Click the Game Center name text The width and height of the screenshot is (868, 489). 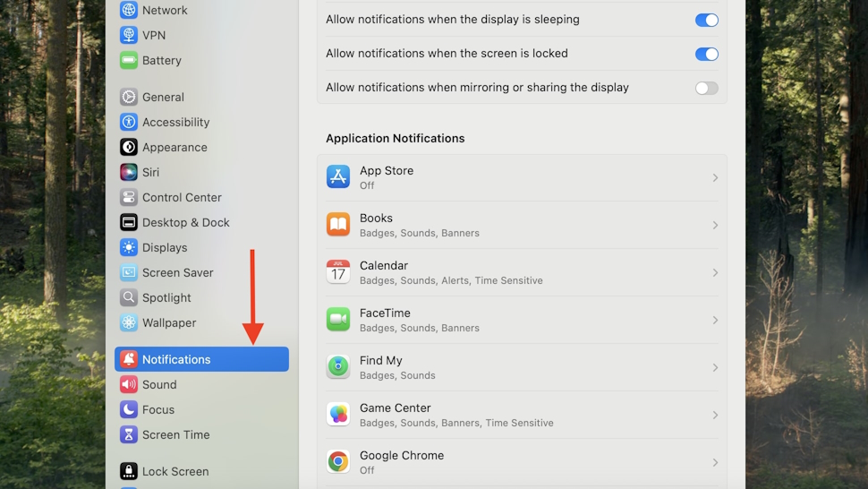pos(396,407)
